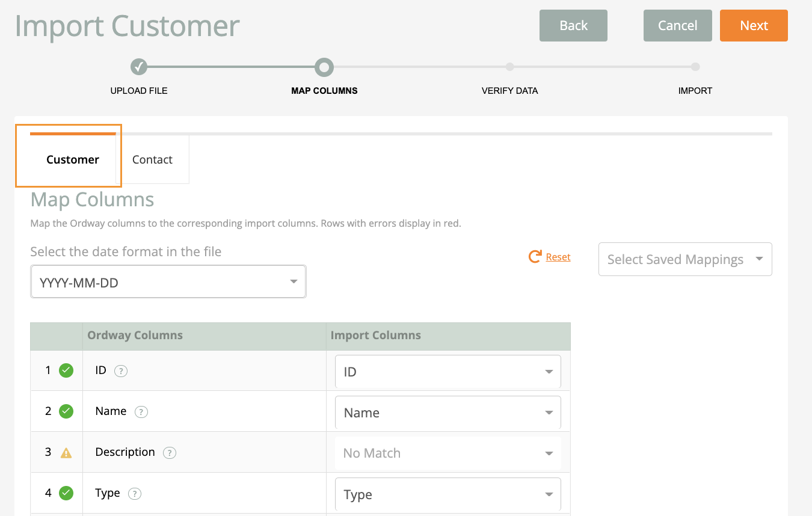The height and width of the screenshot is (516, 812).
Task: Click the help icon beside Name
Action: tap(141, 412)
